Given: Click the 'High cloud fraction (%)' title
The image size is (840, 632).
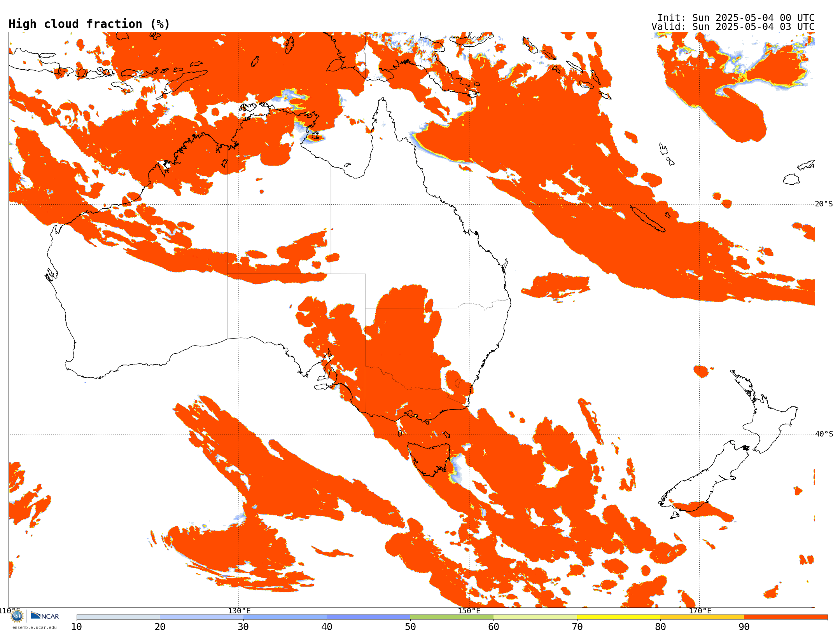Looking at the screenshot, I should point(89,24).
